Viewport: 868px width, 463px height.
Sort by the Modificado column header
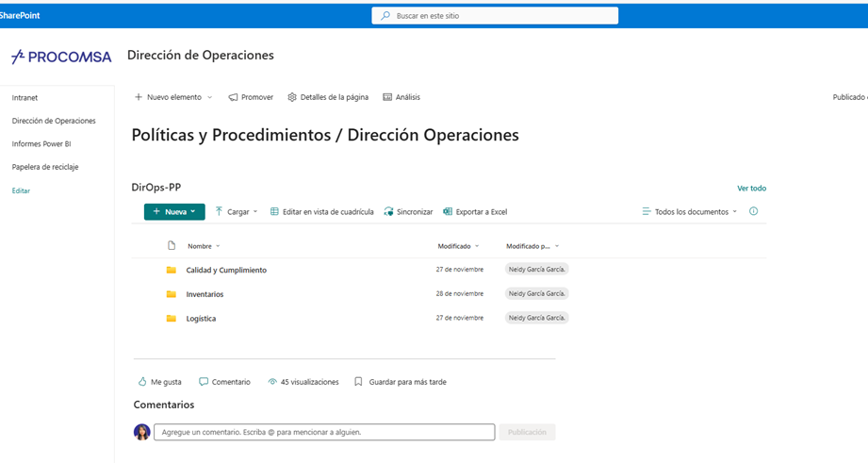point(457,246)
